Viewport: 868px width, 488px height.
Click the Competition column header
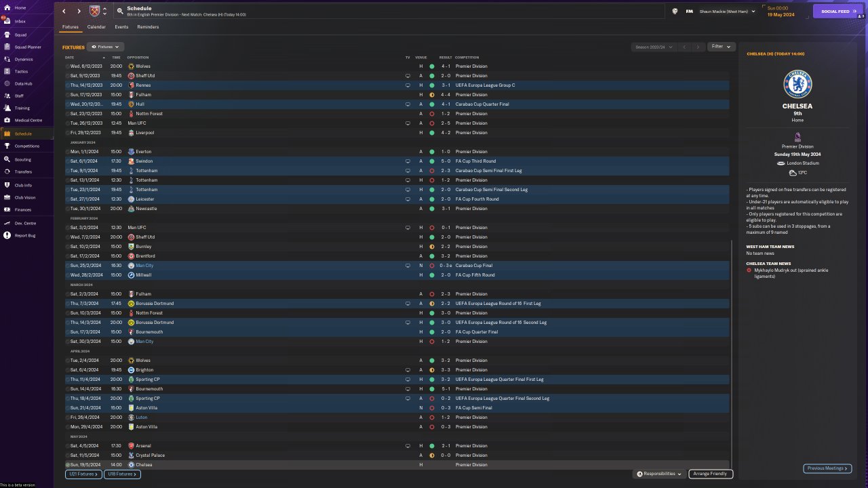467,58
